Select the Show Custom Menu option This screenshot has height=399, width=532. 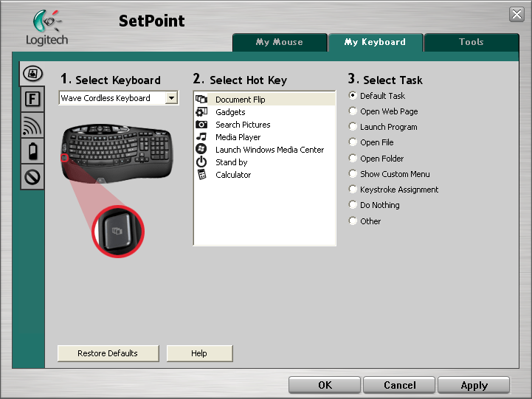coord(353,174)
